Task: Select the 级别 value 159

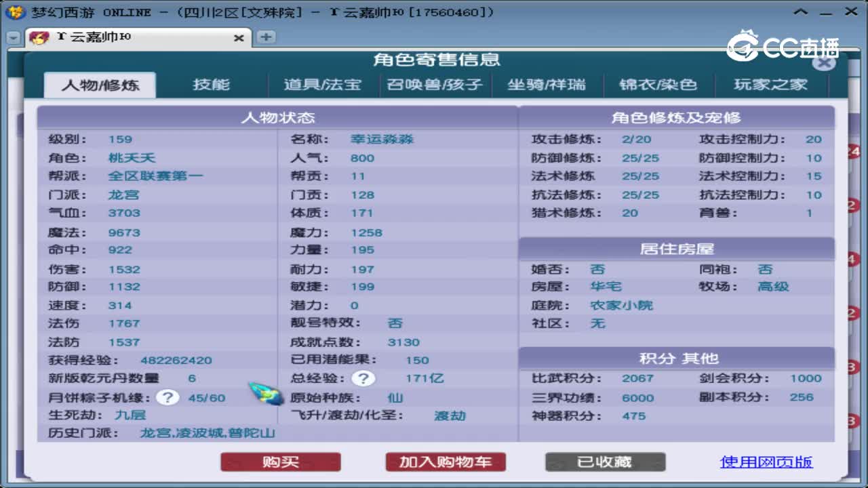Action: [120, 140]
